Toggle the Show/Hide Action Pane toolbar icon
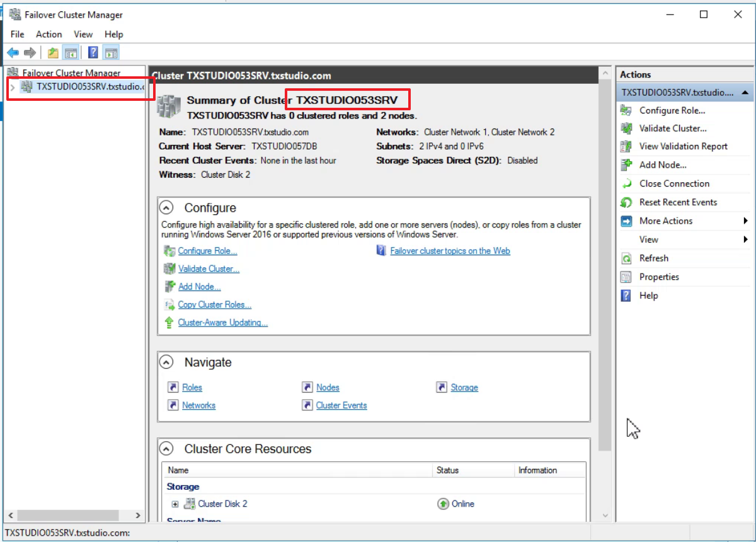The height and width of the screenshot is (542, 756). (x=112, y=53)
